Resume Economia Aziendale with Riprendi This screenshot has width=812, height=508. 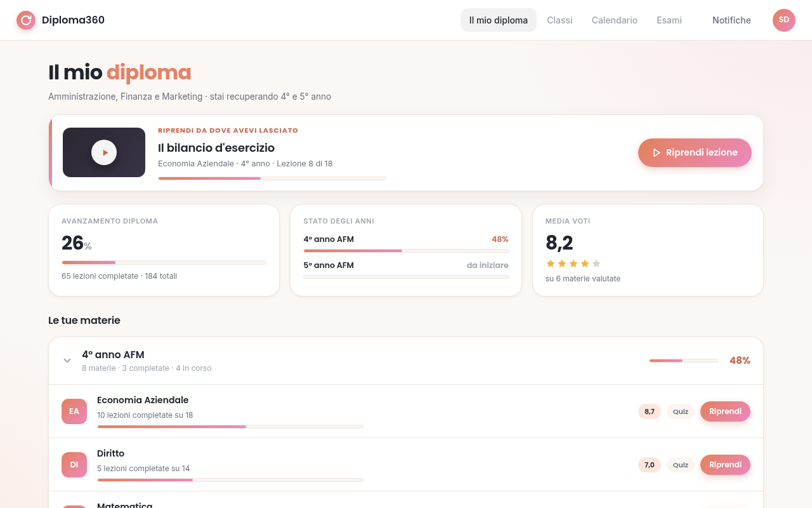coord(725,411)
